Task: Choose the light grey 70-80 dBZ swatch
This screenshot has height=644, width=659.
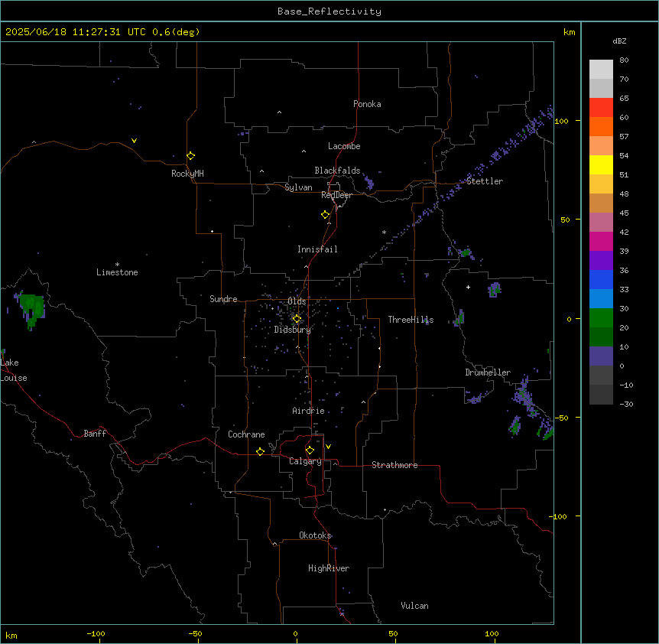Action: tap(601, 70)
